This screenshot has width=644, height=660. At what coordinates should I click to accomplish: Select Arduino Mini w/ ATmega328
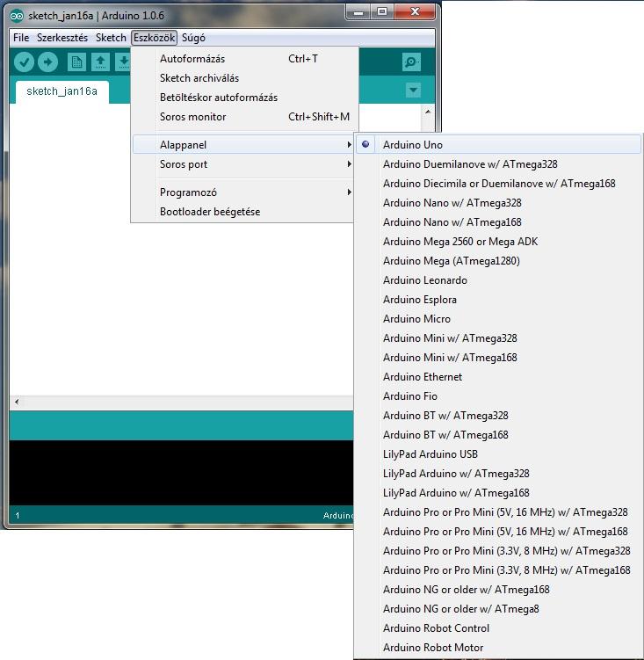pos(498,338)
